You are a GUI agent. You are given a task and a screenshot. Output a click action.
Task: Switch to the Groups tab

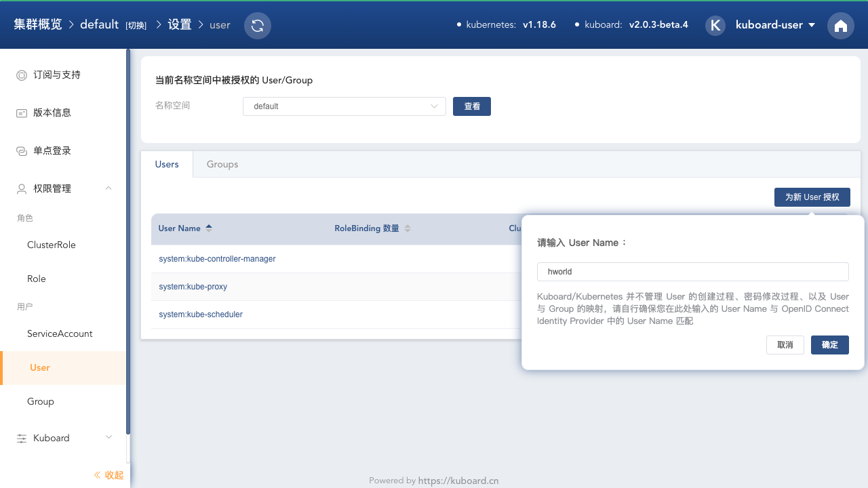(222, 164)
